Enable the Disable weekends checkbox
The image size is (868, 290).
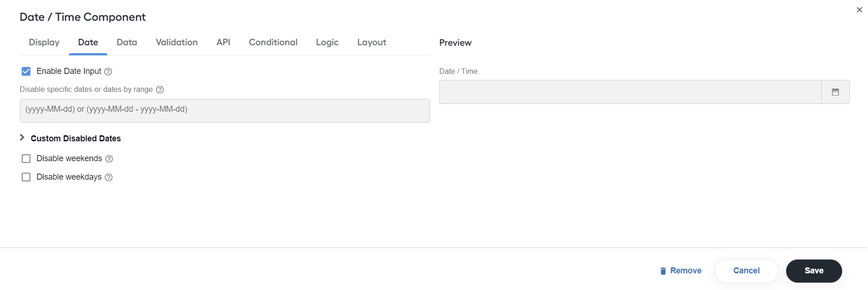click(26, 159)
